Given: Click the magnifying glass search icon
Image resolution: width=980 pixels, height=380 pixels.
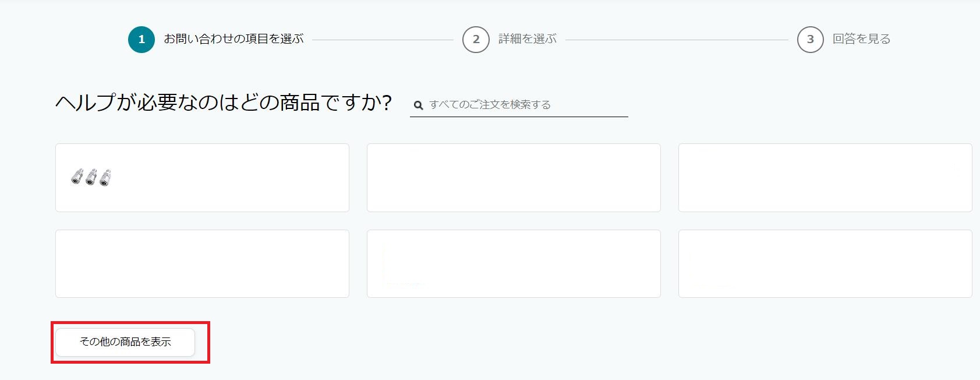Looking at the screenshot, I should 418,105.
